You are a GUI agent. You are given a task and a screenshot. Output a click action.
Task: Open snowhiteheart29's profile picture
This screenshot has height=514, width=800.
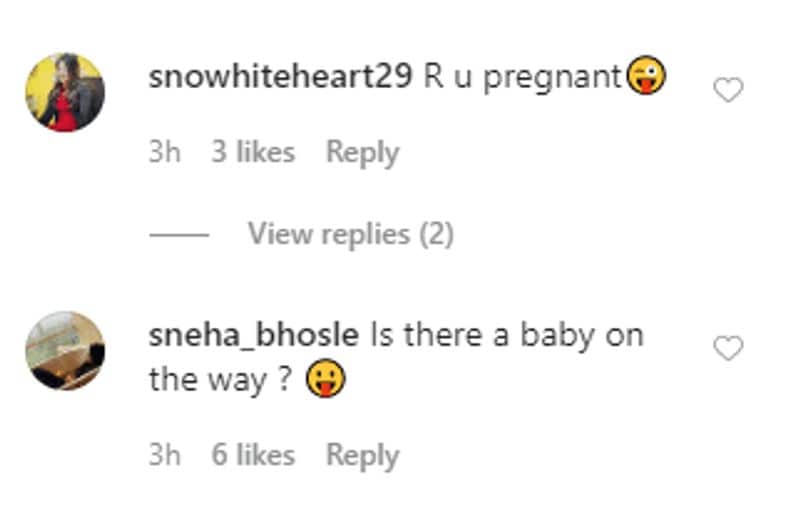tap(65, 92)
